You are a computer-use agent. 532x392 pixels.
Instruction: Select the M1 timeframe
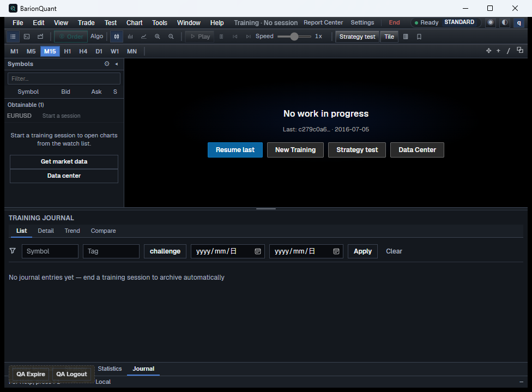tap(14, 51)
